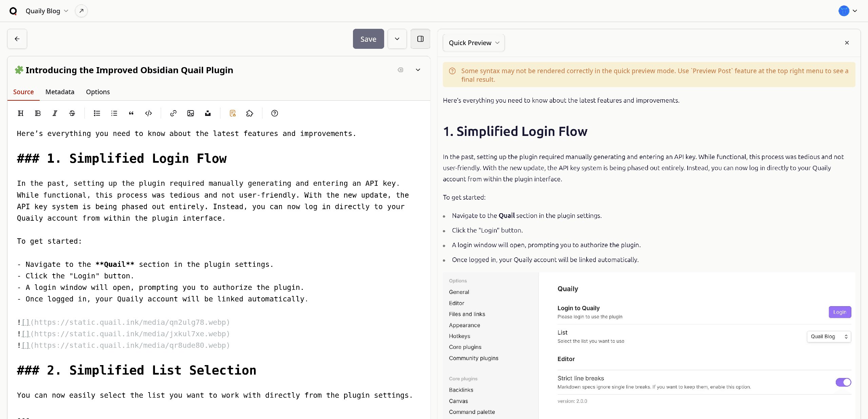868x419 pixels.
Task: Click the 'Simplified Login Flow' heading in source
Action: click(x=122, y=158)
